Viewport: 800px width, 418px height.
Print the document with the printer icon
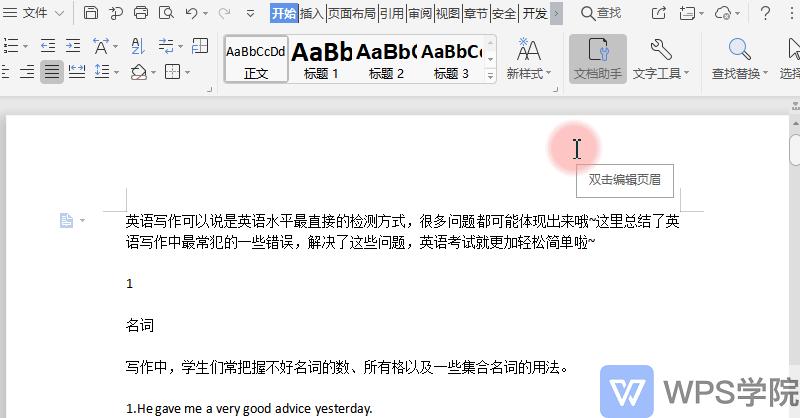[141, 13]
